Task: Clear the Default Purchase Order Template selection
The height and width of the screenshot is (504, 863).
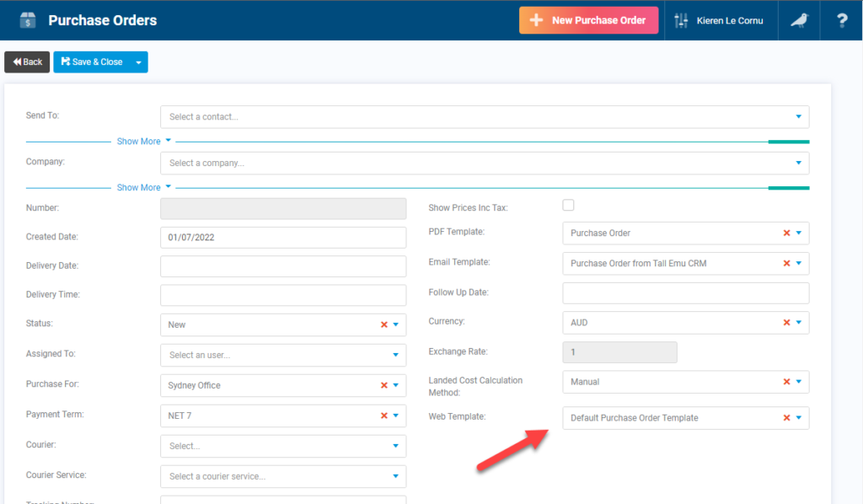Action: (x=785, y=417)
